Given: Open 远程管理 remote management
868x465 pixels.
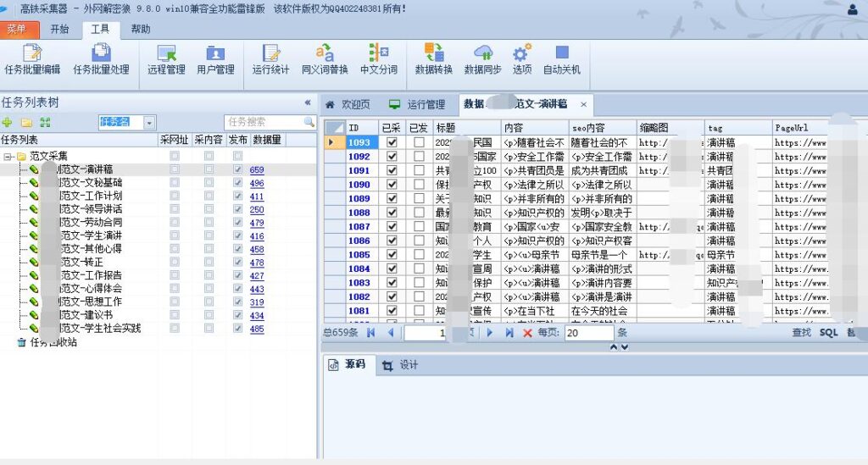Looking at the screenshot, I should [166, 59].
